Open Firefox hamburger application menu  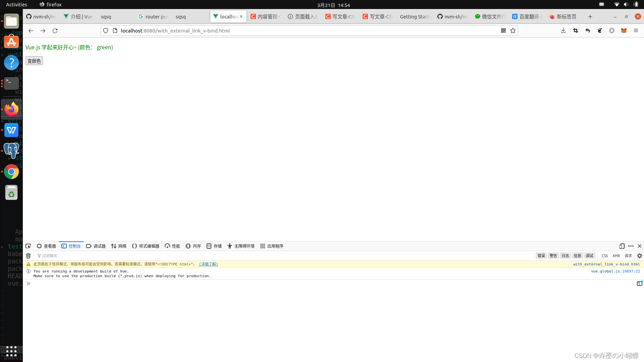click(x=636, y=31)
